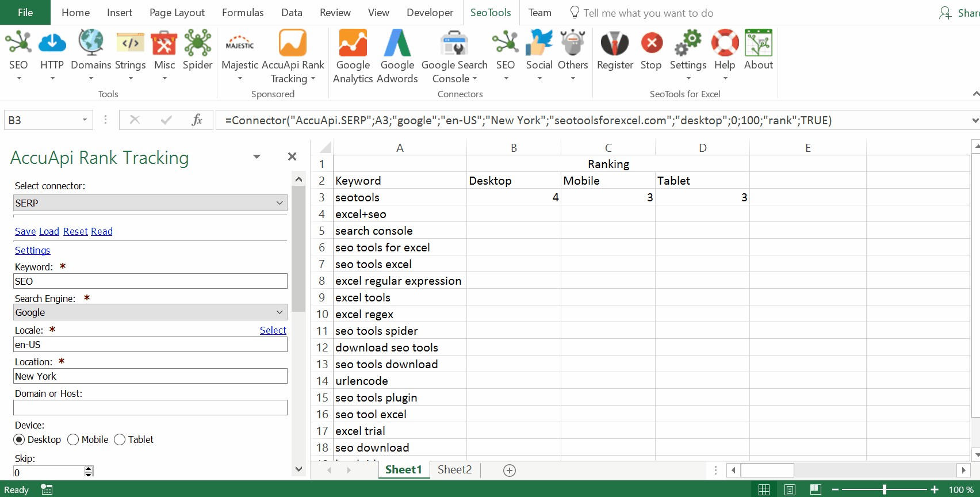Select the Tablet device radio button

pos(120,439)
